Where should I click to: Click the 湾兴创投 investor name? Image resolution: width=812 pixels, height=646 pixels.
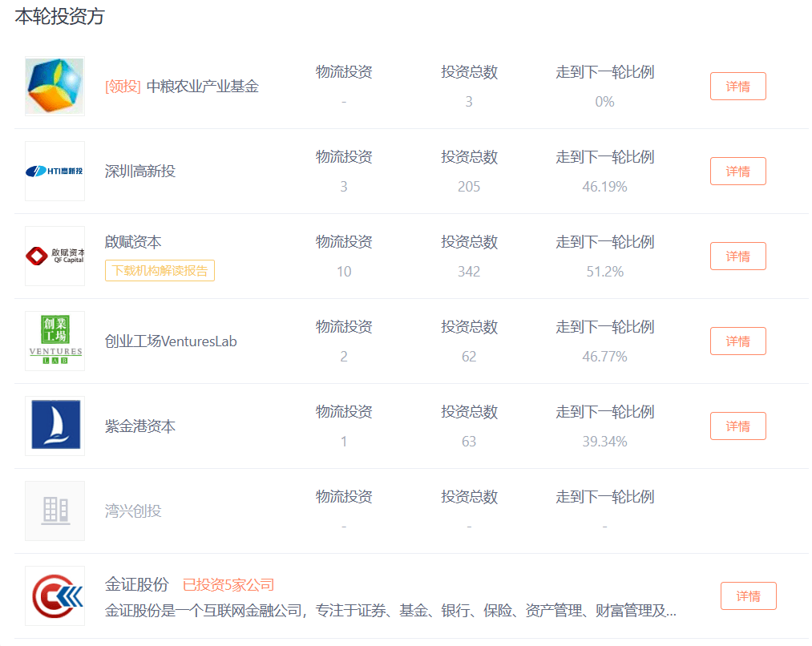point(133,511)
